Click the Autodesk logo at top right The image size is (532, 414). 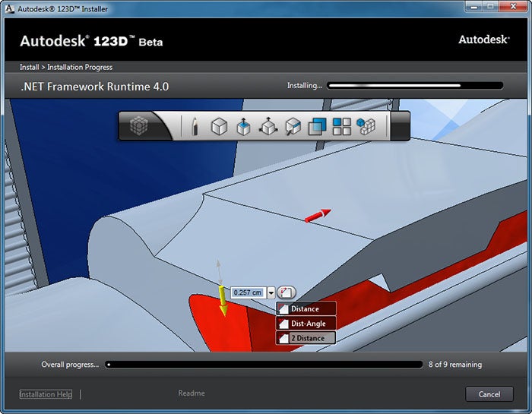484,40
